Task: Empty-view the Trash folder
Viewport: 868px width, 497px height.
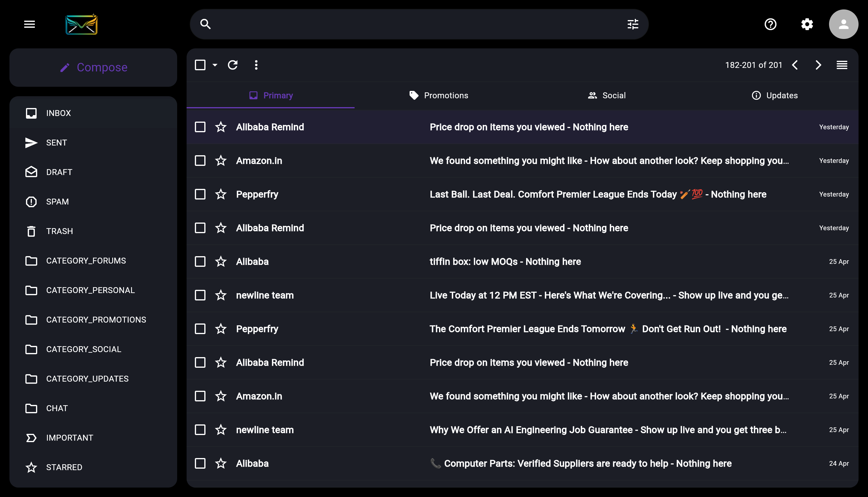Action: (59, 231)
